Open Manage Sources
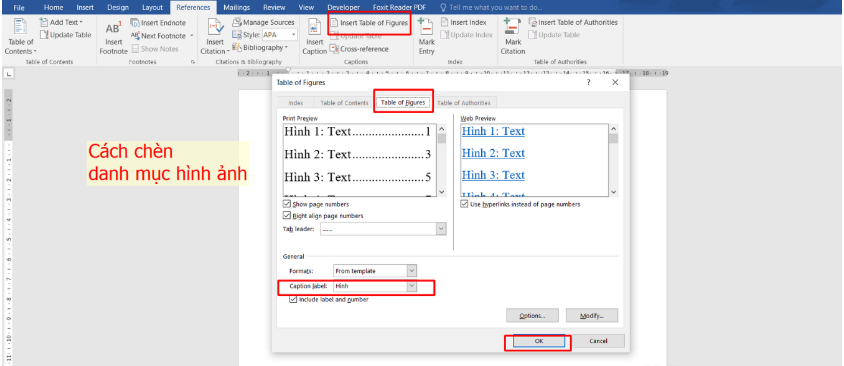Viewport: 844px width, 366px height. 263,23
